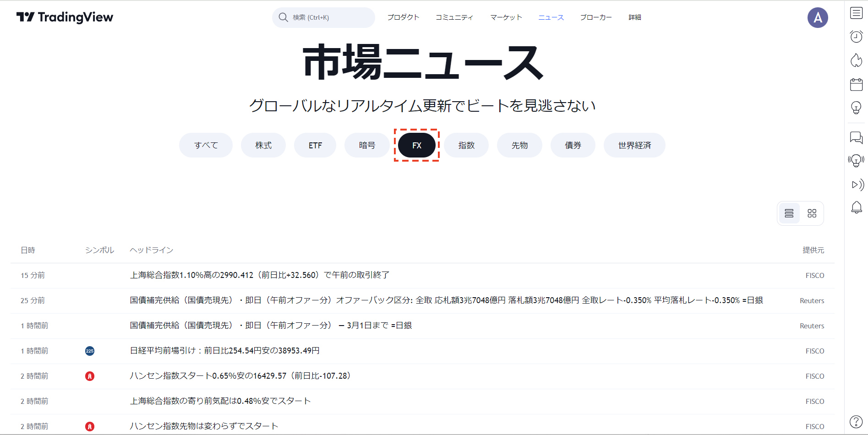
Task: Click Hang Seng futures row symbol icon
Action: 90,427
